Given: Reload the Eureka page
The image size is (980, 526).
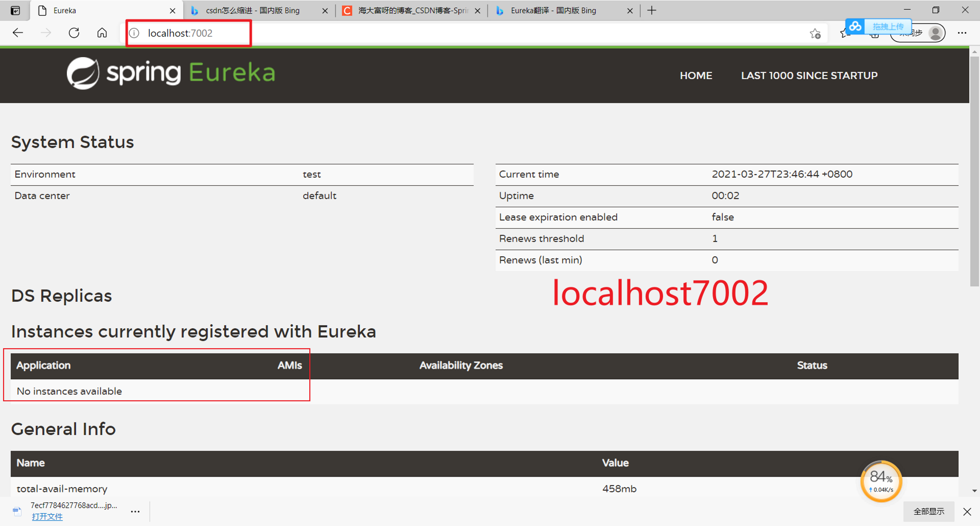Looking at the screenshot, I should pyautogui.click(x=74, y=33).
